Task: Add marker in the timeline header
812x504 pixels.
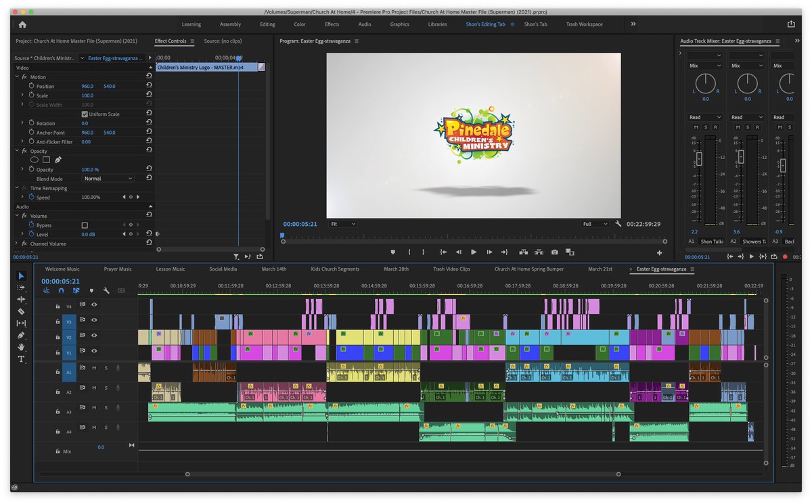Action: 91,290
